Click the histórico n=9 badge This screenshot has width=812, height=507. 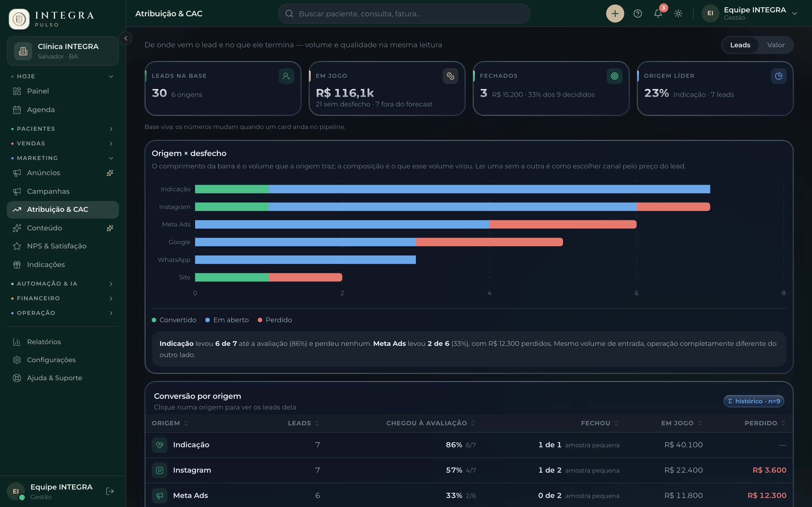754,401
